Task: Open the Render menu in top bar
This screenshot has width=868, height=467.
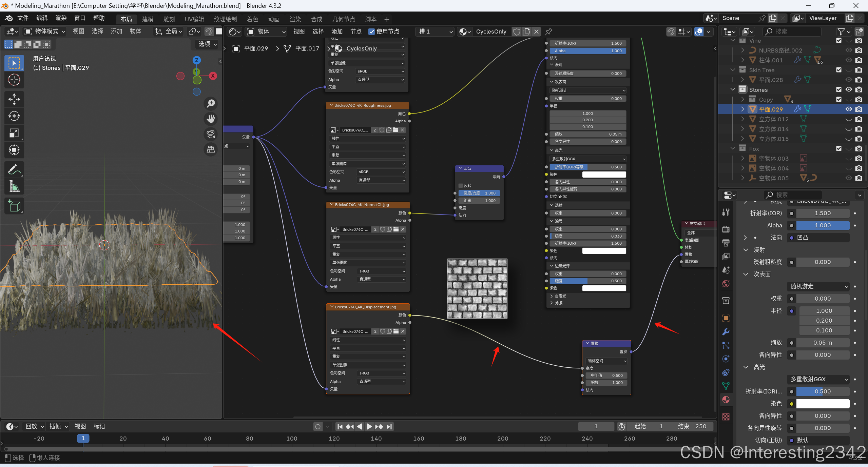Action: point(61,18)
